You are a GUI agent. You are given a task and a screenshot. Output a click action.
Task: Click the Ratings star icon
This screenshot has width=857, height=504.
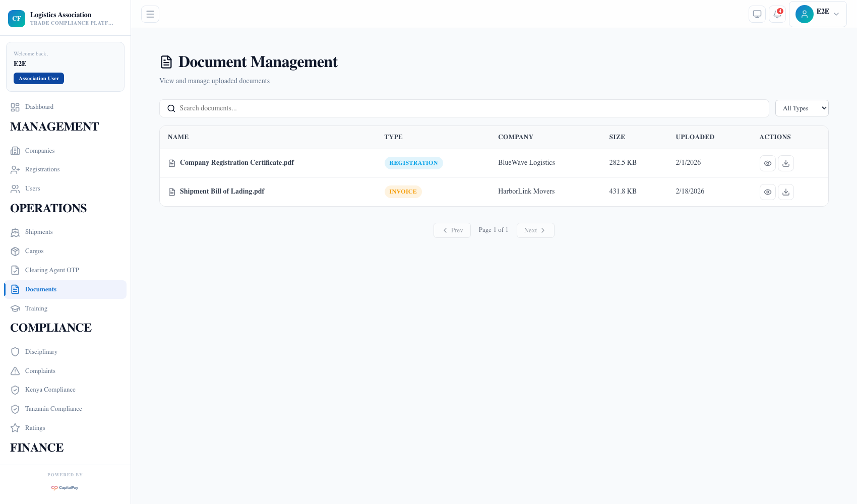pos(15,427)
